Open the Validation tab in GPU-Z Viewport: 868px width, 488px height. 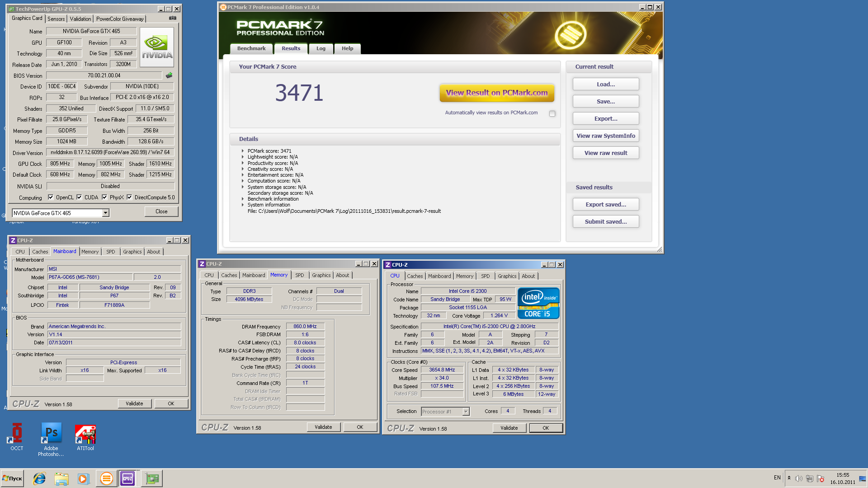[80, 19]
